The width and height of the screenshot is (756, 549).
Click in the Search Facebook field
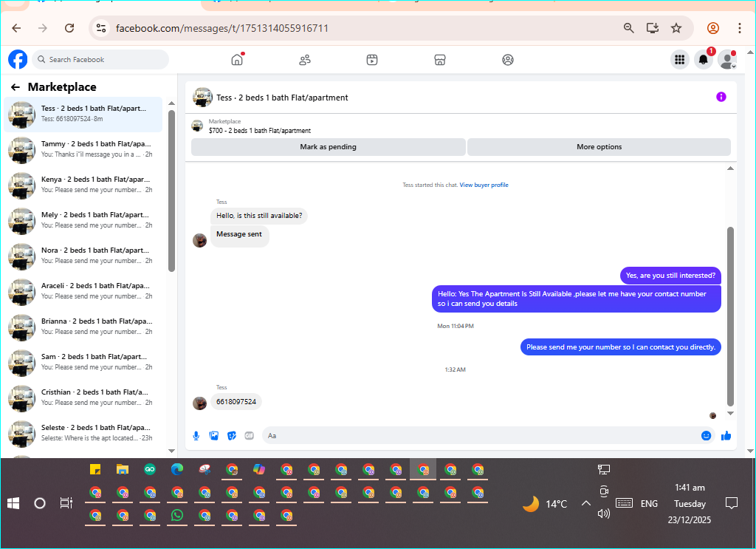[x=100, y=59]
